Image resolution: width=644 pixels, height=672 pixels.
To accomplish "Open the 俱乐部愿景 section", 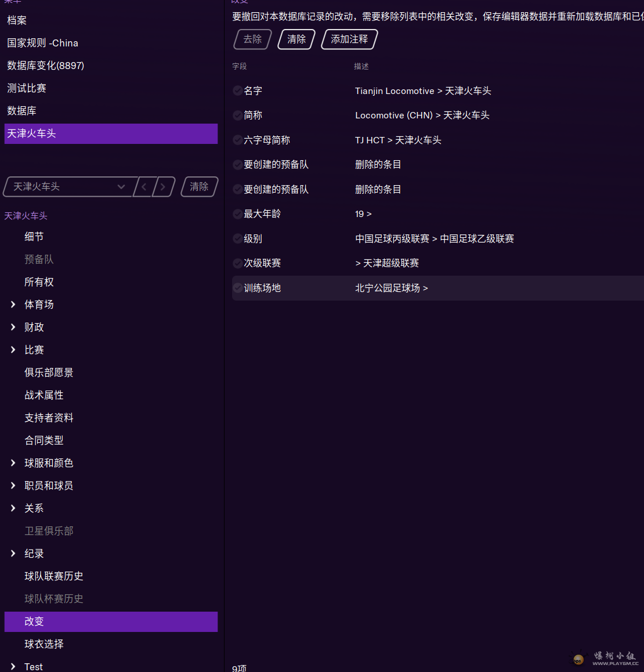I will point(49,373).
